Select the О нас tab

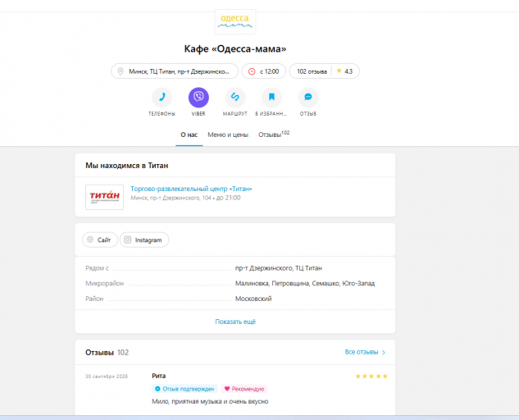tap(189, 135)
